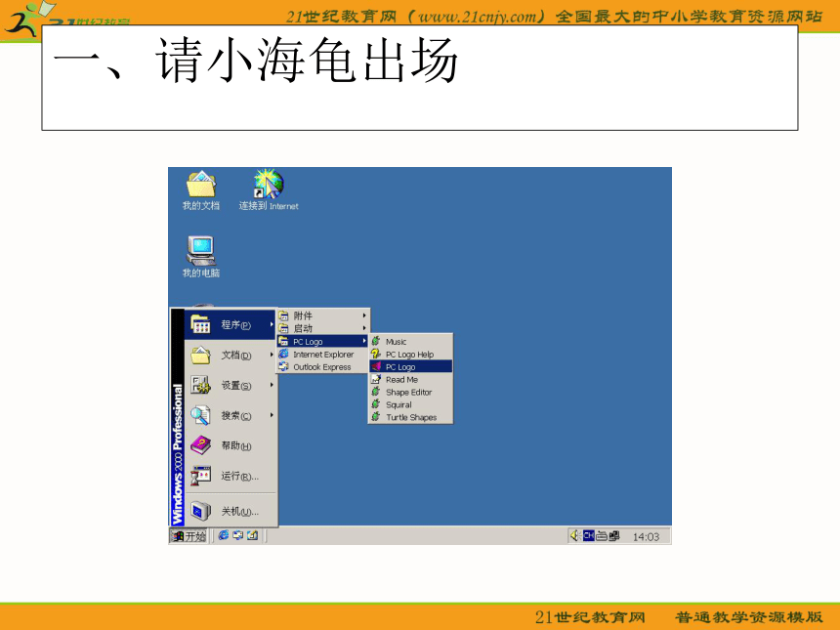840x630 pixels.
Task: Click the 14:03 taskbar clock
Action: pyautogui.click(x=646, y=537)
